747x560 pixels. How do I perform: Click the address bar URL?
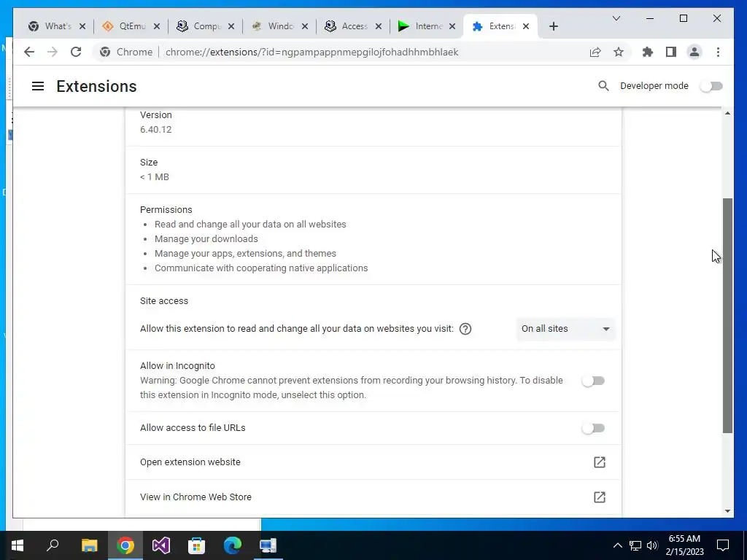pos(312,52)
